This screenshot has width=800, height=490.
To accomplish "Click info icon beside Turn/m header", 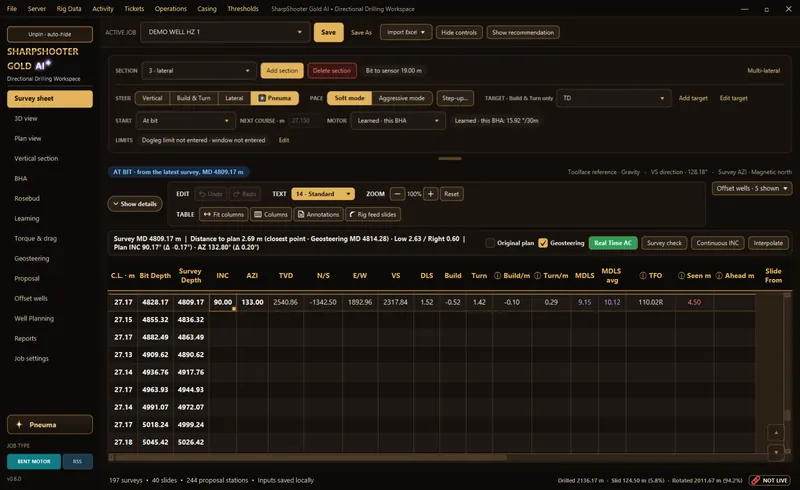I will 537,276.
